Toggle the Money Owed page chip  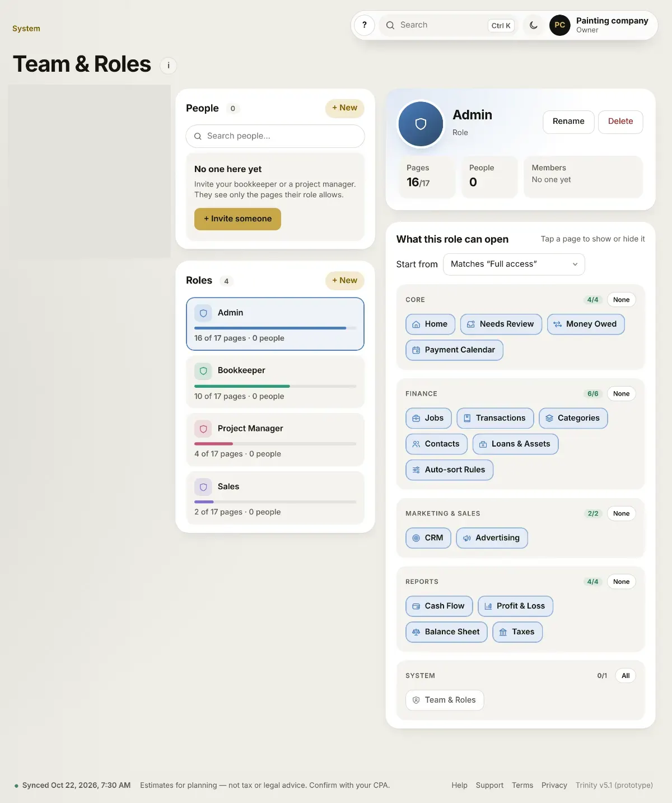586,324
